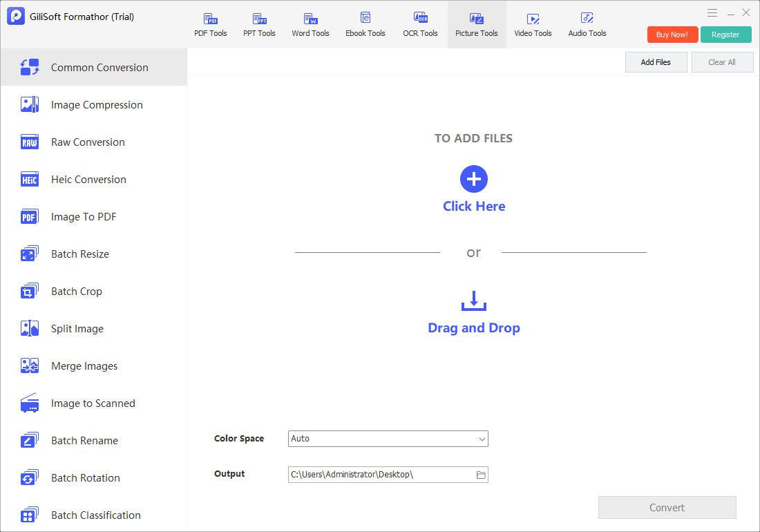Click the Register button
The height and width of the screenshot is (532, 760).
(725, 35)
